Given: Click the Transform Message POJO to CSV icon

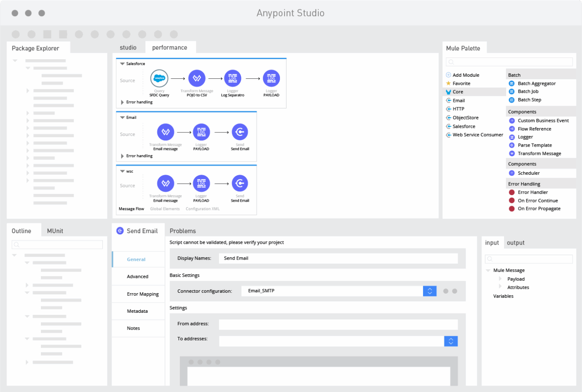Looking at the screenshot, I should coord(197,78).
